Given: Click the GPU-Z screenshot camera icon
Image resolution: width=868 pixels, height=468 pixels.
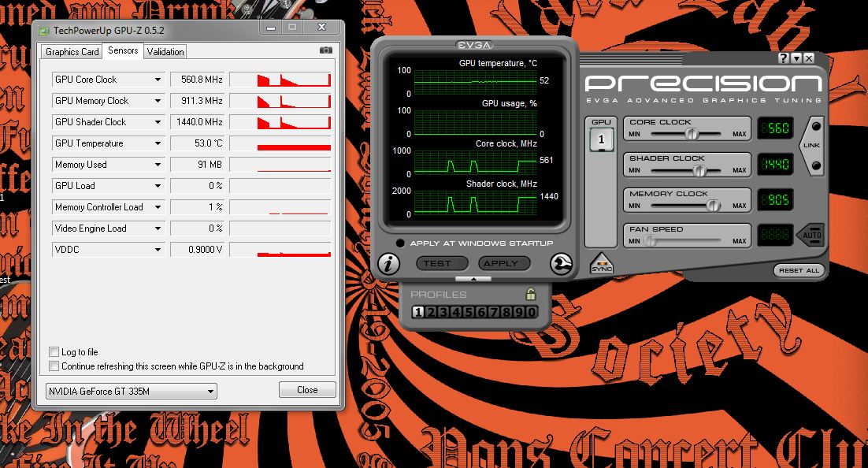Looking at the screenshot, I should pos(325,50).
